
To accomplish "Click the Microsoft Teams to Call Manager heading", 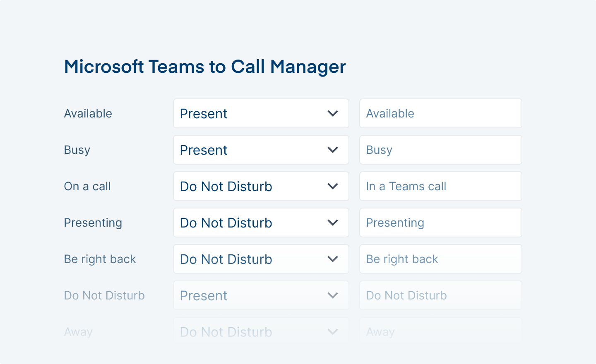I will [x=205, y=67].
